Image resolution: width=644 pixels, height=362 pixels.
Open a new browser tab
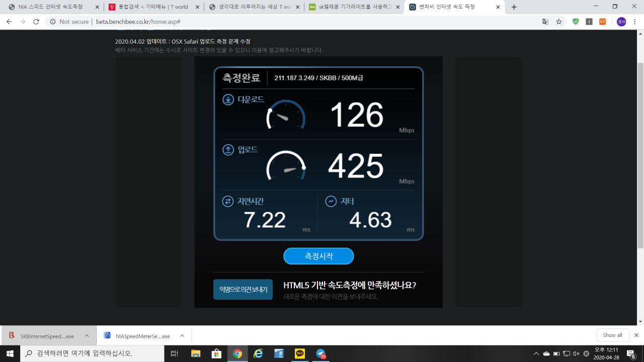514,7
